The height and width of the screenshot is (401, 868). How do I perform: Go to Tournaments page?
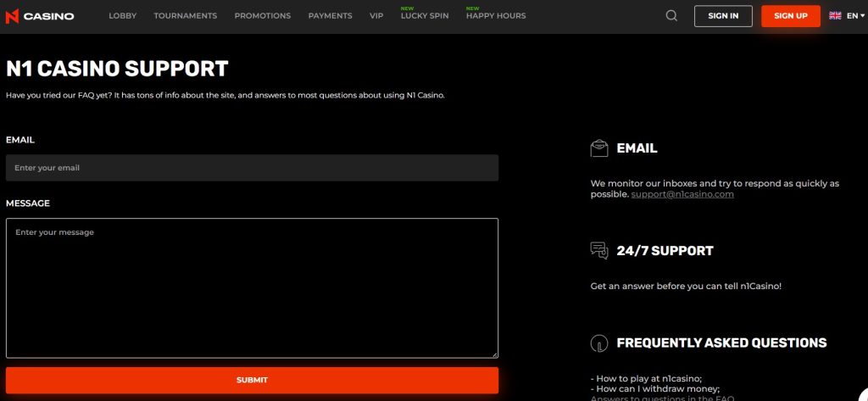pos(186,16)
